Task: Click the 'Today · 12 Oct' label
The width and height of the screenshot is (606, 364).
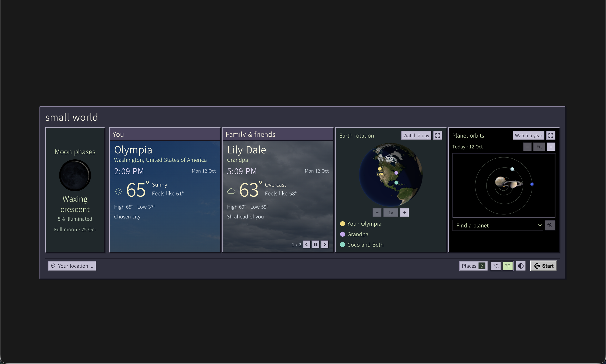Action: [467, 147]
